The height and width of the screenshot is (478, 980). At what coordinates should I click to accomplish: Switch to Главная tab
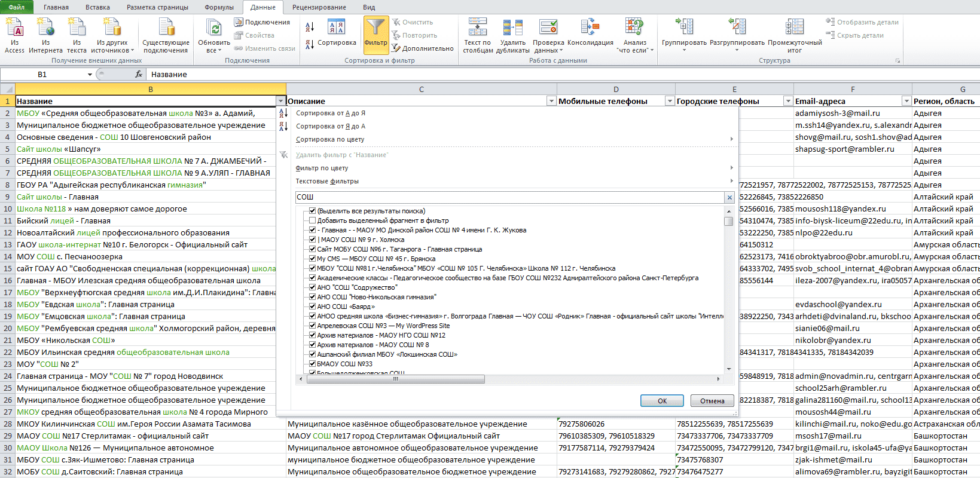tap(56, 7)
